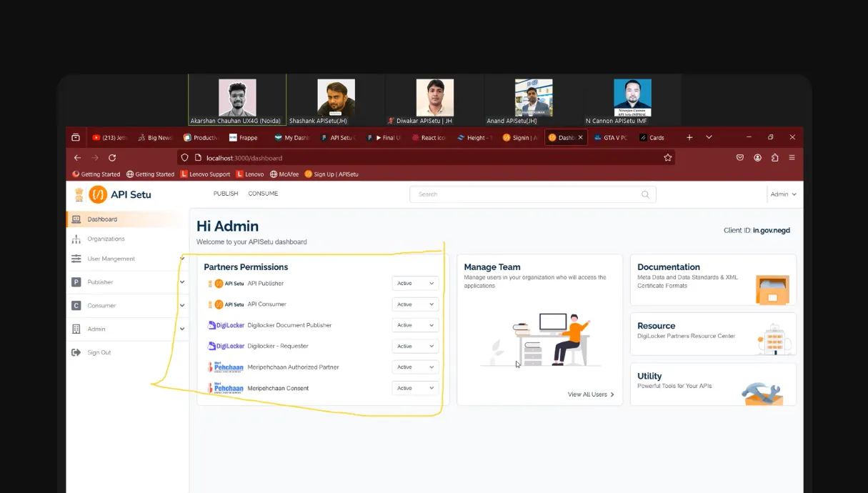Open the PUBLISH top menu

226,194
